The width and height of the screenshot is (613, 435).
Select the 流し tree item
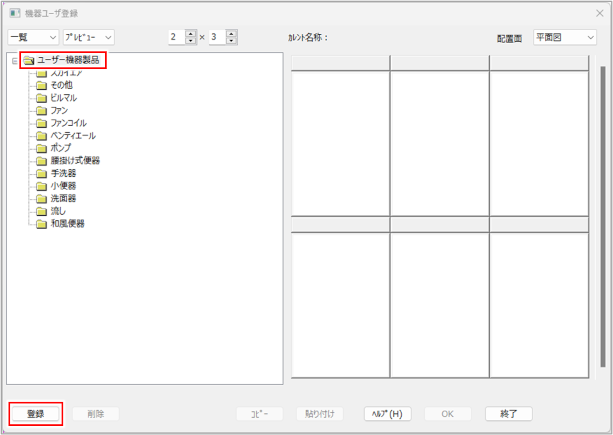pos(58,211)
